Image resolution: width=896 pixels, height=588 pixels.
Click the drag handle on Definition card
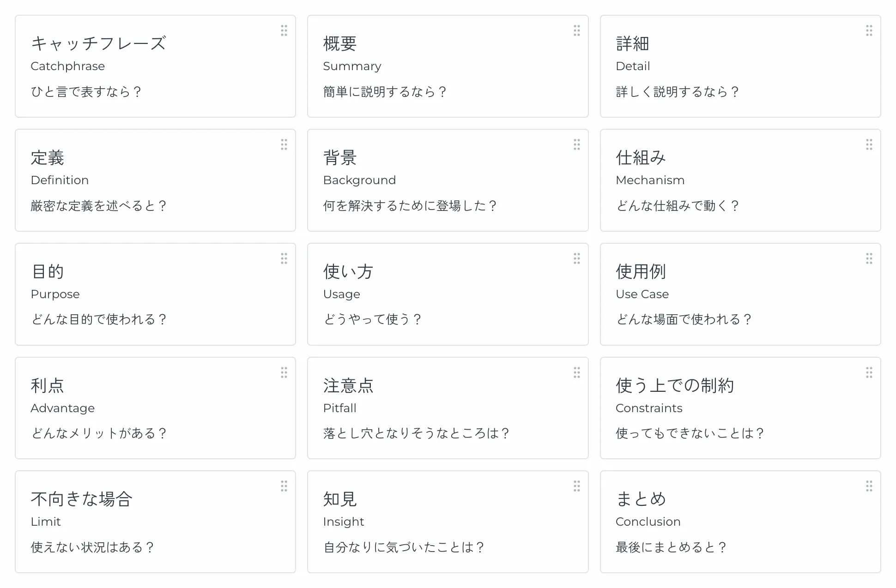click(284, 144)
